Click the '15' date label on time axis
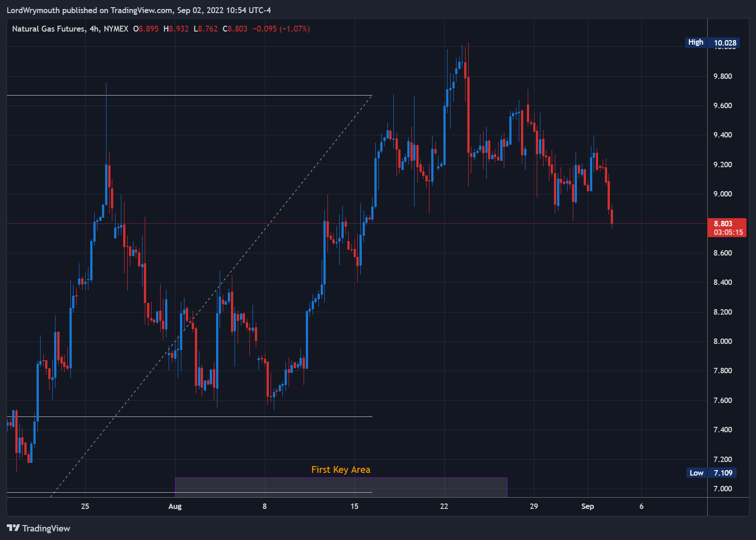756x540 pixels. pos(355,506)
